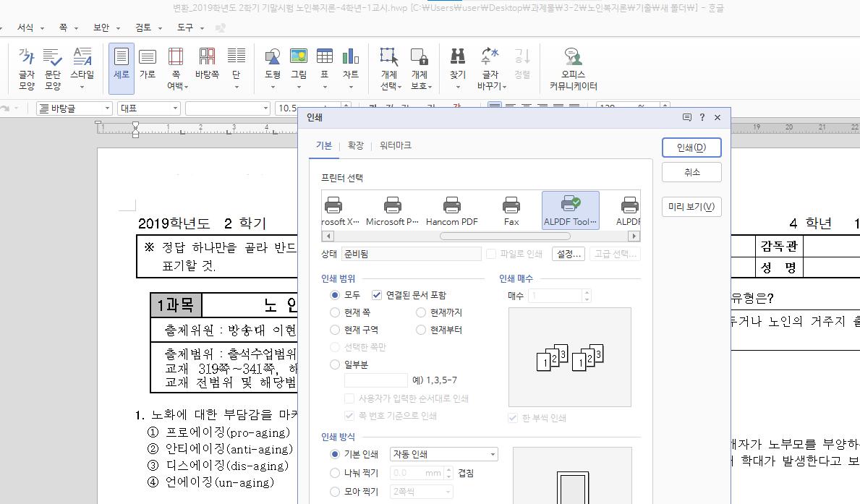The height and width of the screenshot is (504, 860).
Task: Click the 취소 cancel button
Action: point(691,172)
